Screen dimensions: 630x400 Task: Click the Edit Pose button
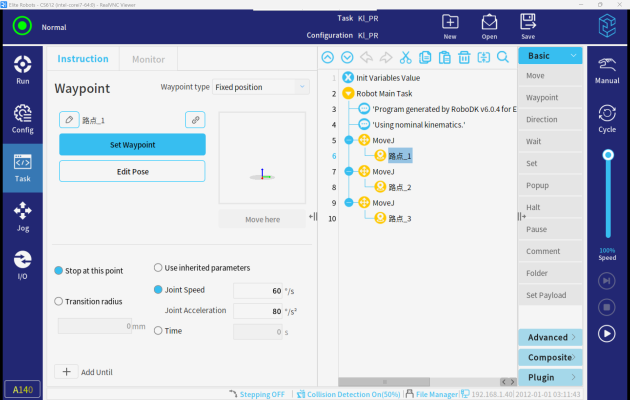132,171
